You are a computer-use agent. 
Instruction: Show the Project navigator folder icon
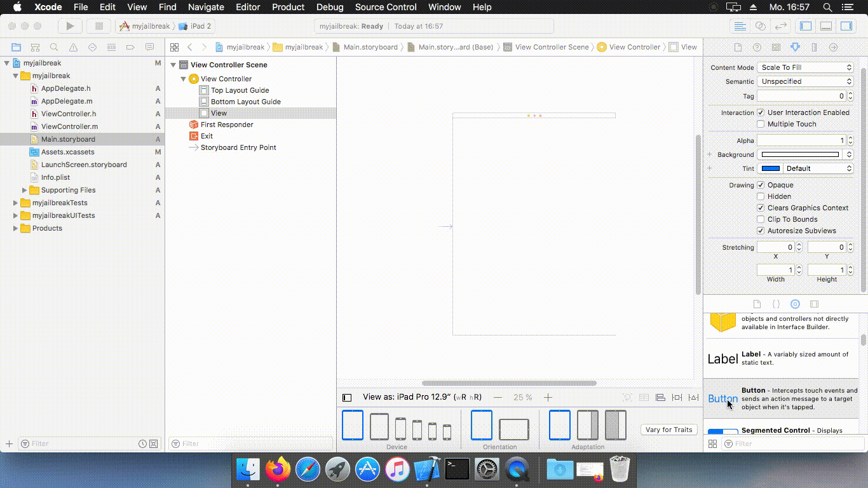[x=16, y=47]
